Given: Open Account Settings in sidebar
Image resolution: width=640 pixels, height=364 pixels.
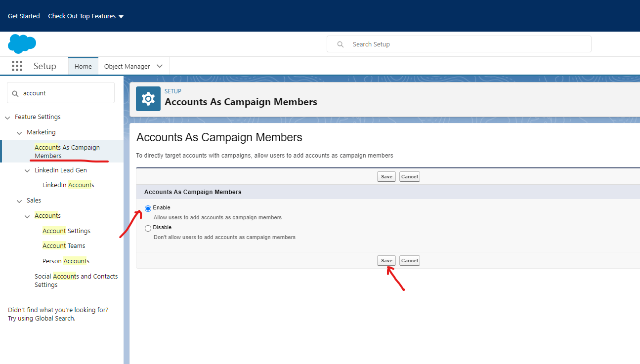Looking at the screenshot, I should (x=66, y=231).
